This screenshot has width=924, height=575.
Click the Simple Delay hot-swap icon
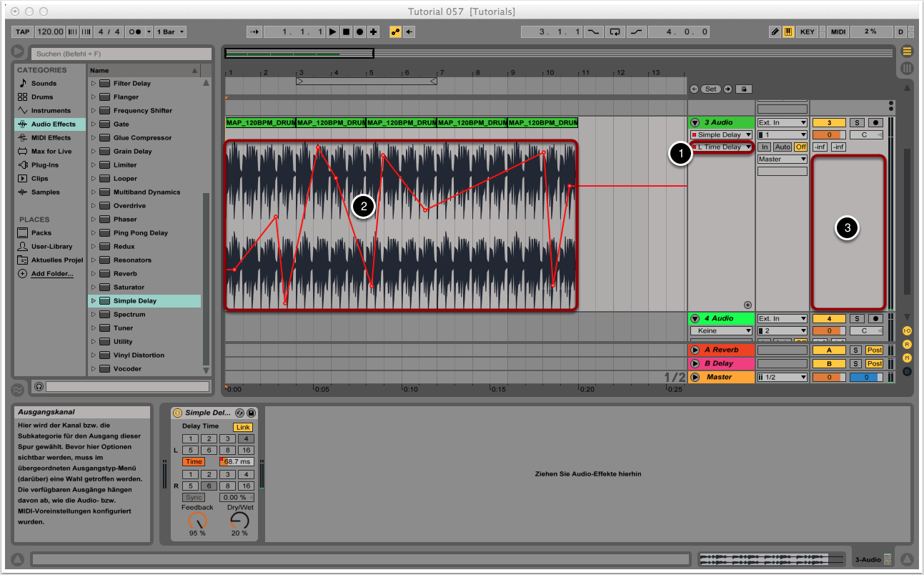pyautogui.click(x=240, y=413)
